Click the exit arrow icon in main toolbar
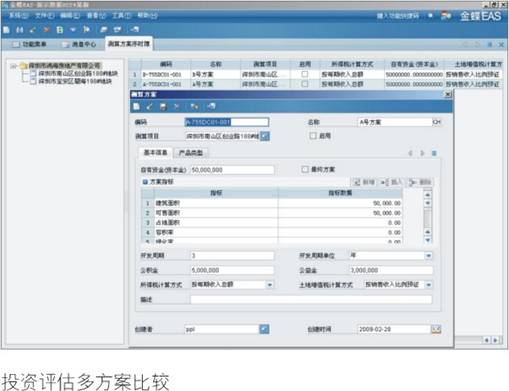 pos(135,30)
